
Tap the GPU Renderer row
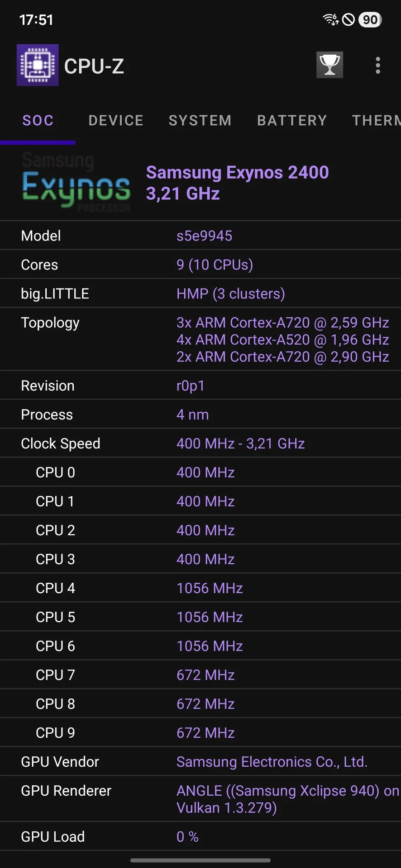[x=200, y=799]
